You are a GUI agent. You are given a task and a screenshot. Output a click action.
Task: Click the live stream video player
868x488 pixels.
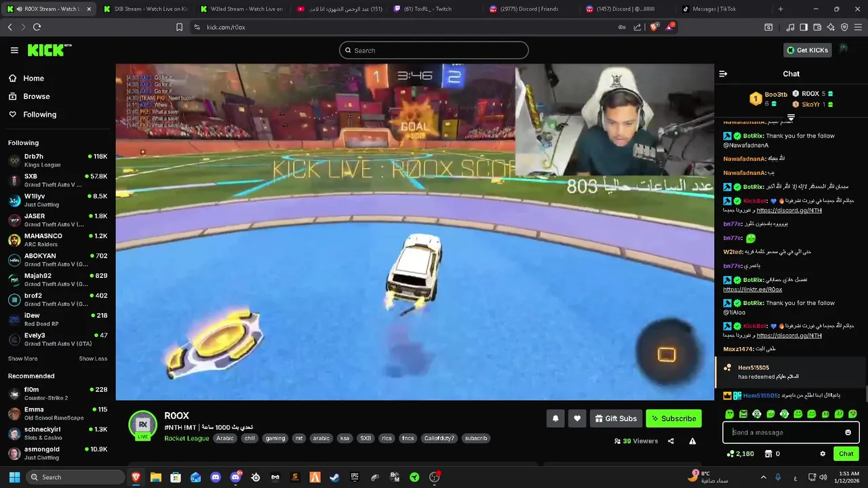point(414,232)
